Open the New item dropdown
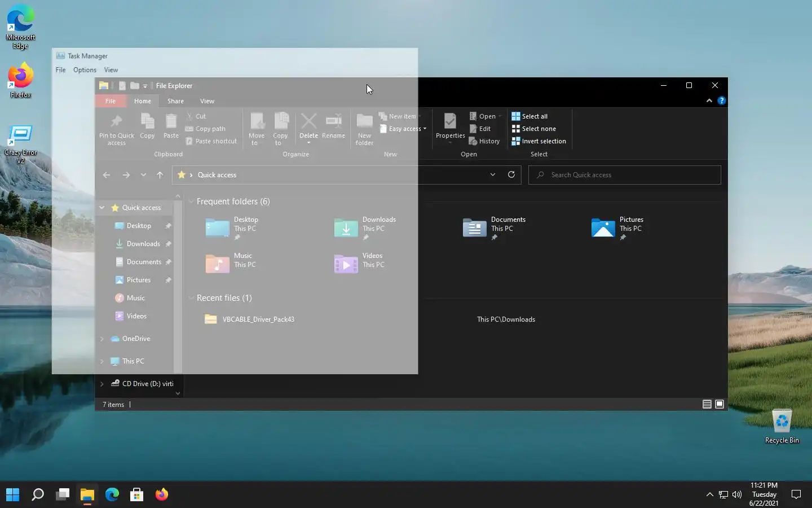 (x=400, y=116)
